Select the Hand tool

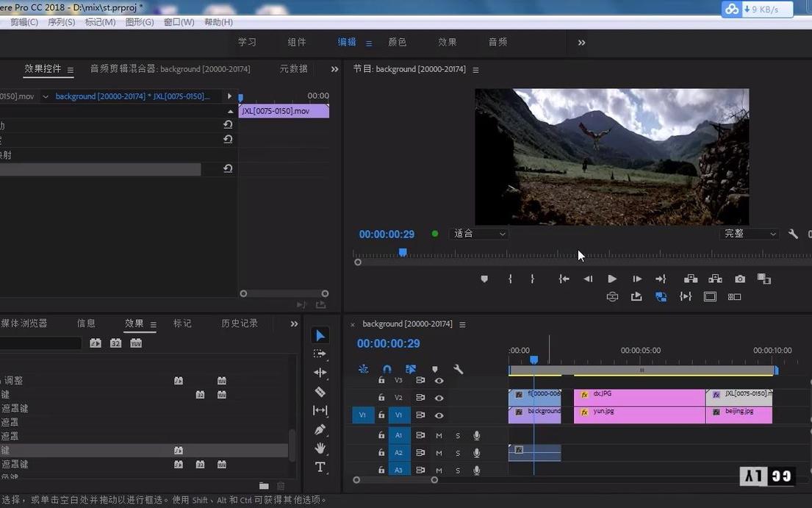click(320, 448)
